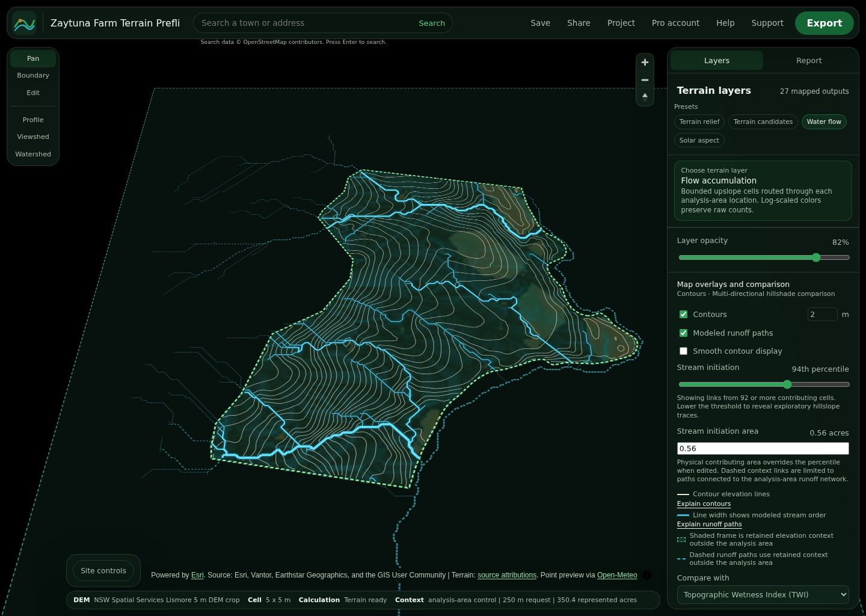This screenshot has height=616, width=866.
Task: Choose the Water flow preset
Action: (824, 122)
